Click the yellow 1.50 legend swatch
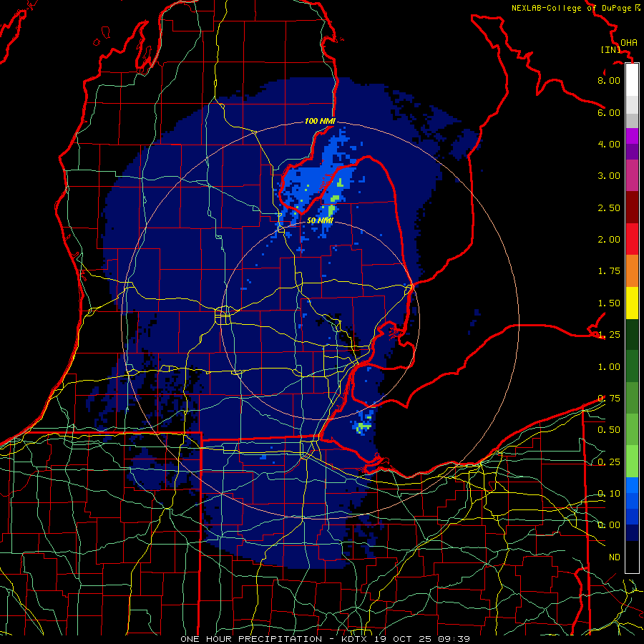Screen dimensions: 644x644 click(632, 303)
